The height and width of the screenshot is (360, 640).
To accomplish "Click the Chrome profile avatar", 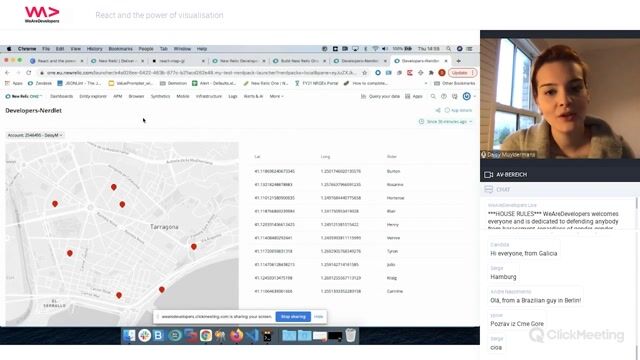I will click(442, 73).
